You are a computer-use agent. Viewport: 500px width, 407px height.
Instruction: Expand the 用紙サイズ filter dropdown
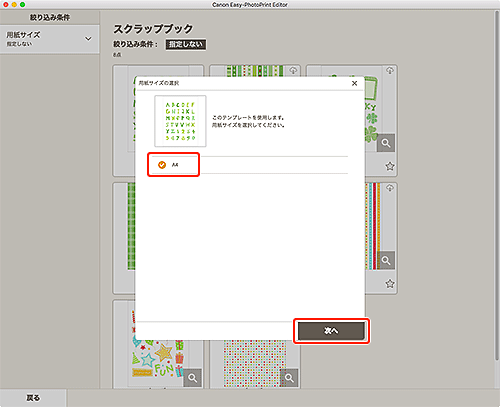pyautogui.click(x=50, y=39)
